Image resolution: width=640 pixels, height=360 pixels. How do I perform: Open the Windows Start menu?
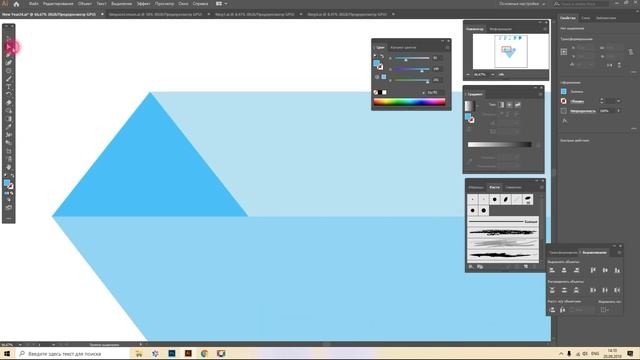click(7, 353)
